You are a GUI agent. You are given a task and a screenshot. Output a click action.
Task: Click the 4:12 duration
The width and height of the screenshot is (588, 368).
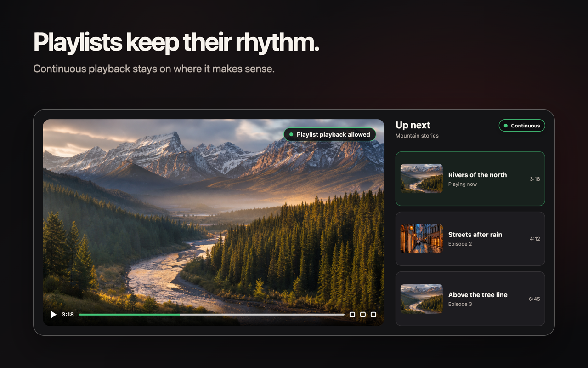point(535,239)
